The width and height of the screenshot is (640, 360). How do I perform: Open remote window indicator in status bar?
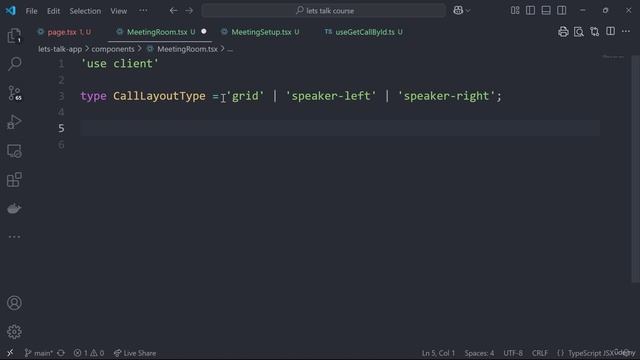[10, 353]
